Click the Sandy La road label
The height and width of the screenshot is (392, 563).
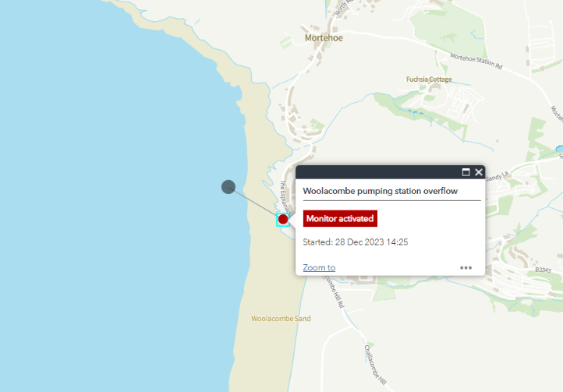coord(497,176)
